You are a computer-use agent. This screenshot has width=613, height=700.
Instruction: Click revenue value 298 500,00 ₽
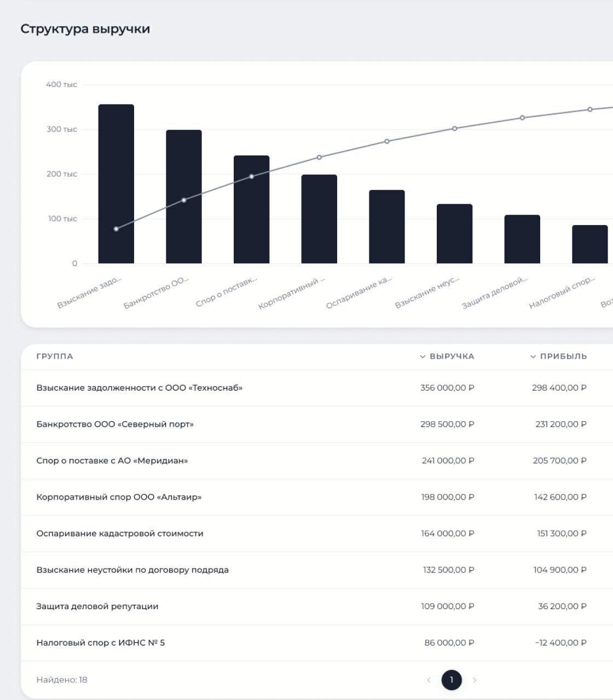coord(447,424)
